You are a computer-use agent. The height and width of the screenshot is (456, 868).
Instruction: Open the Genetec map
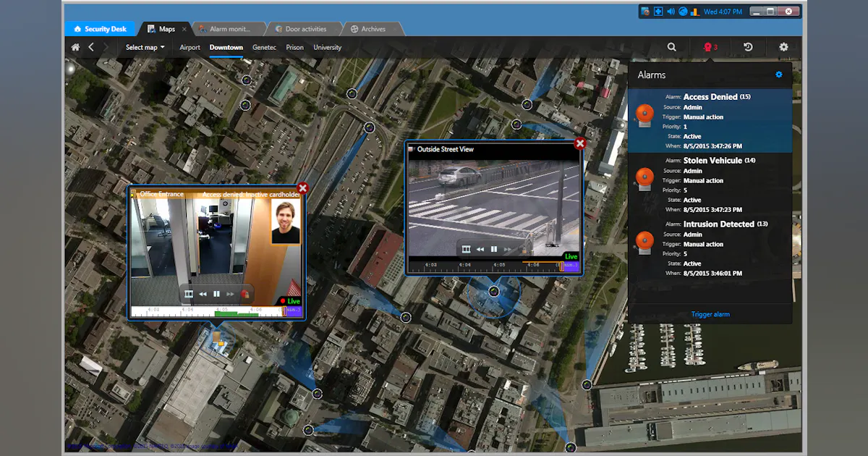[x=264, y=47]
